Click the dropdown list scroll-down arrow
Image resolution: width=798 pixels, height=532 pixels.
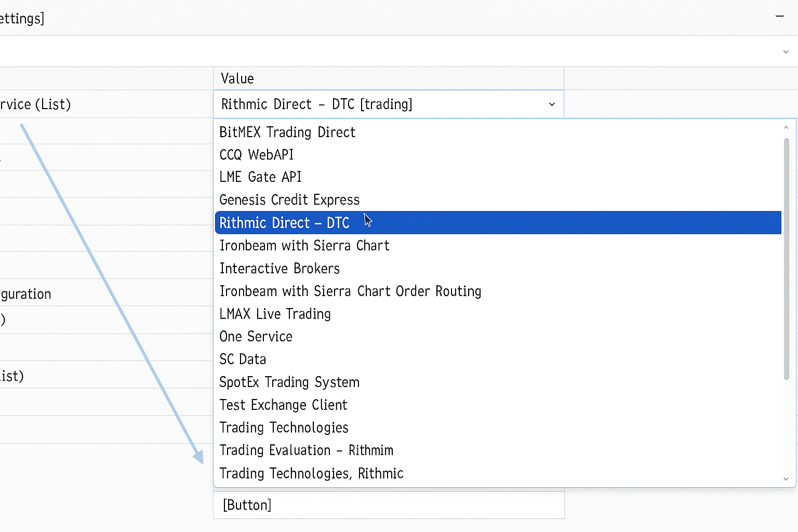pos(786,479)
